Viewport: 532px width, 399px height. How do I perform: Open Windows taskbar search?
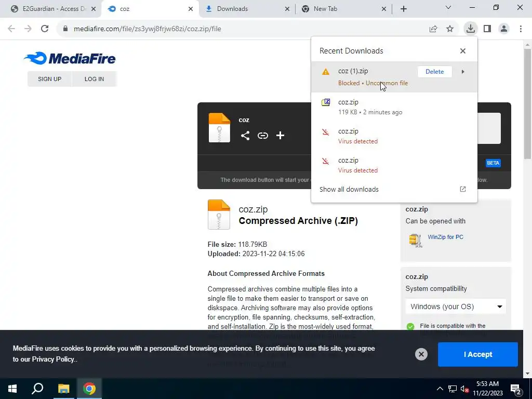pyautogui.click(x=37, y=389)
